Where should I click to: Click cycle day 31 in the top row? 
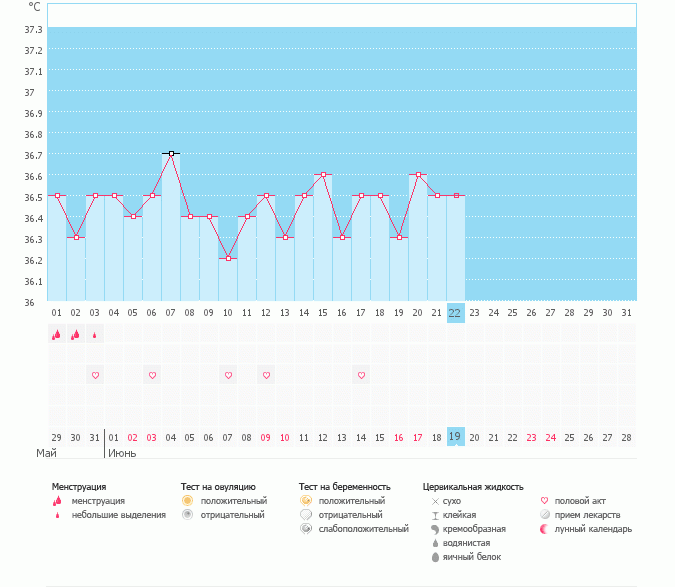pyautogui.click(x=626, y=312)
